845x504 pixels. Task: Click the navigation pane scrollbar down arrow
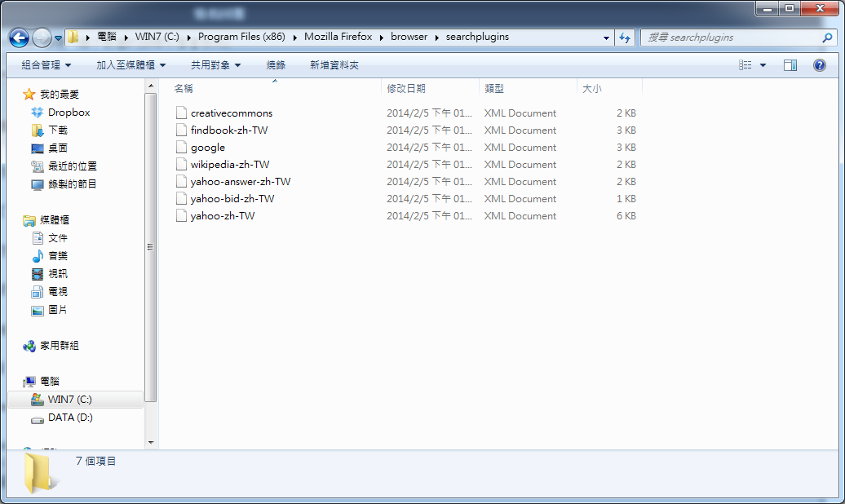click(x=151, y=443)
